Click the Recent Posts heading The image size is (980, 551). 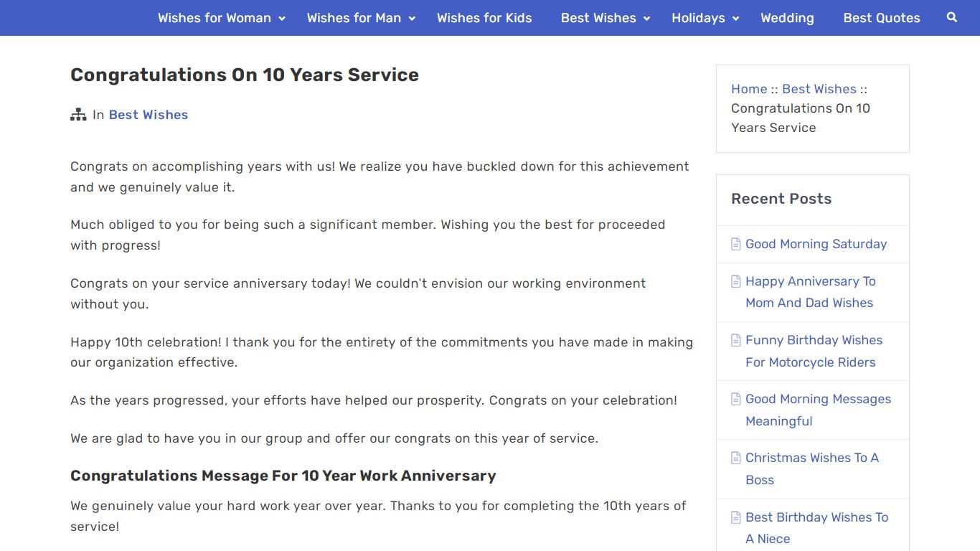[x=781, y=199]
